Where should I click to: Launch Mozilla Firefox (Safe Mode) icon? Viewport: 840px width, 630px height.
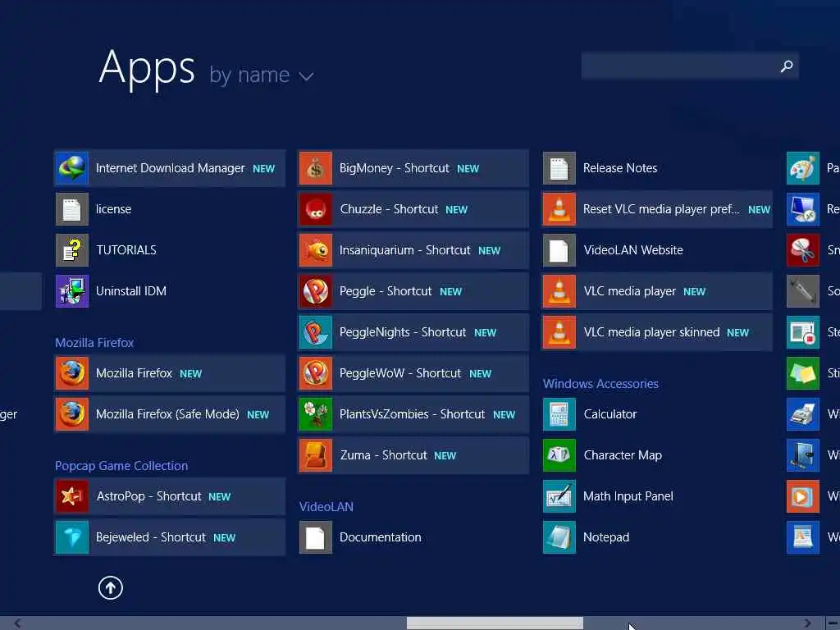tap(72, 414)
